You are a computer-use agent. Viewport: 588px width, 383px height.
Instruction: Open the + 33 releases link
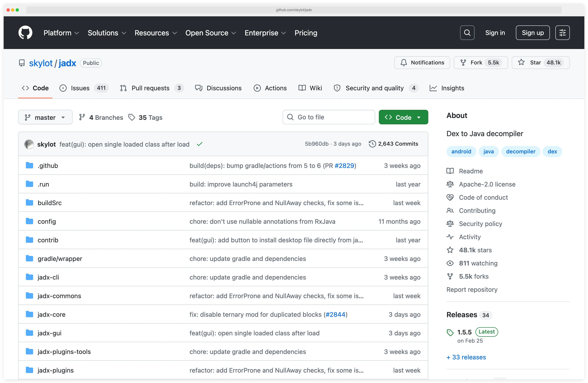(x=466, y=357)
